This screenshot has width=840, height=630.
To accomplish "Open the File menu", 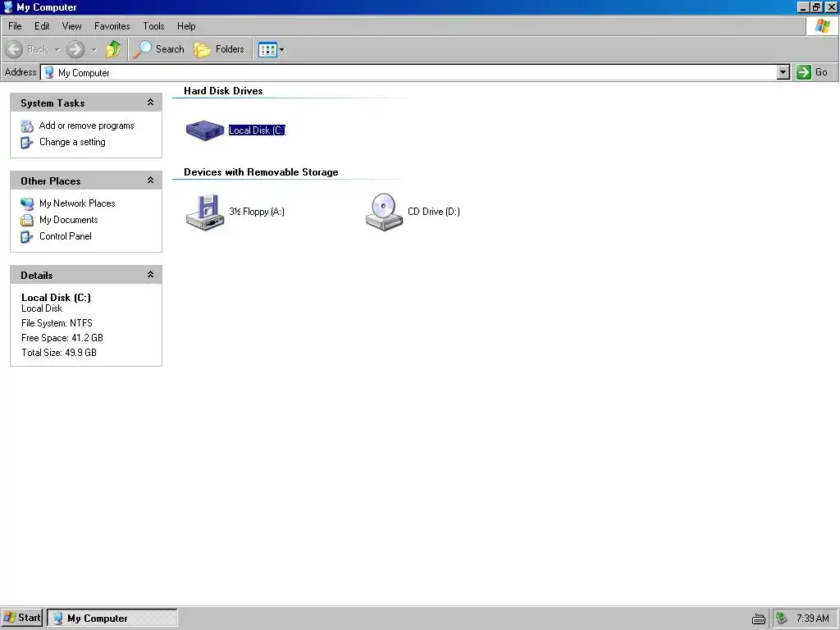I will [x=15, y=25].
